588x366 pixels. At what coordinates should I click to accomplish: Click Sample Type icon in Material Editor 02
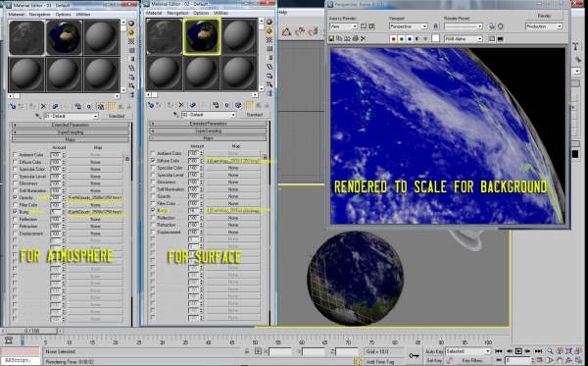(269, 23)
